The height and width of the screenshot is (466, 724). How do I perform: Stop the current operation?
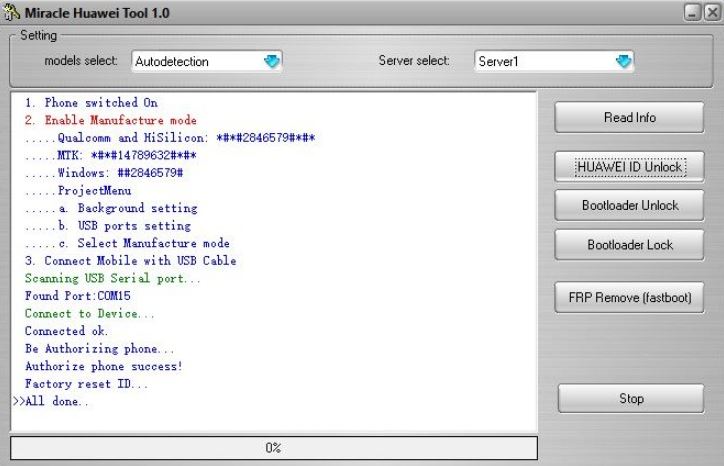click(631, 399)
